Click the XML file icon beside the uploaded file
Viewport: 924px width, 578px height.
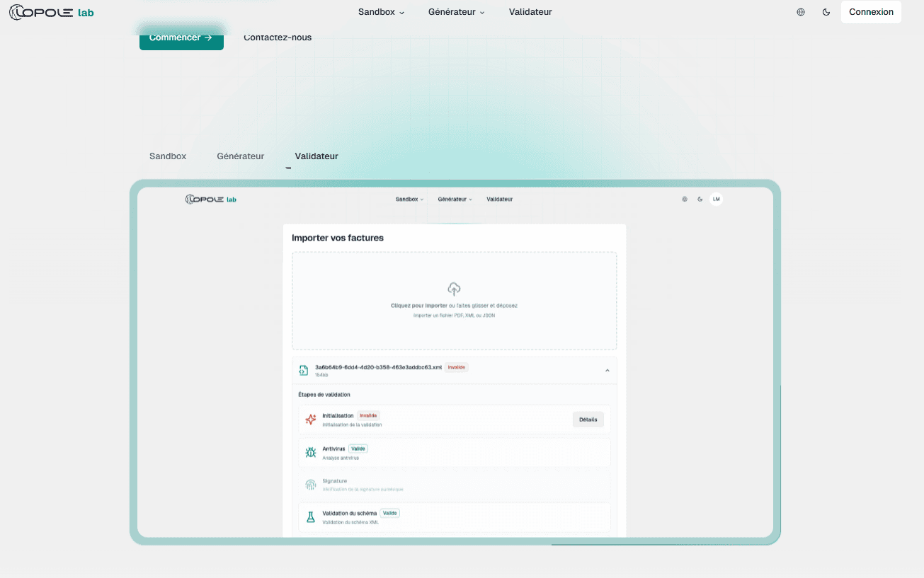tap(304, 370)
